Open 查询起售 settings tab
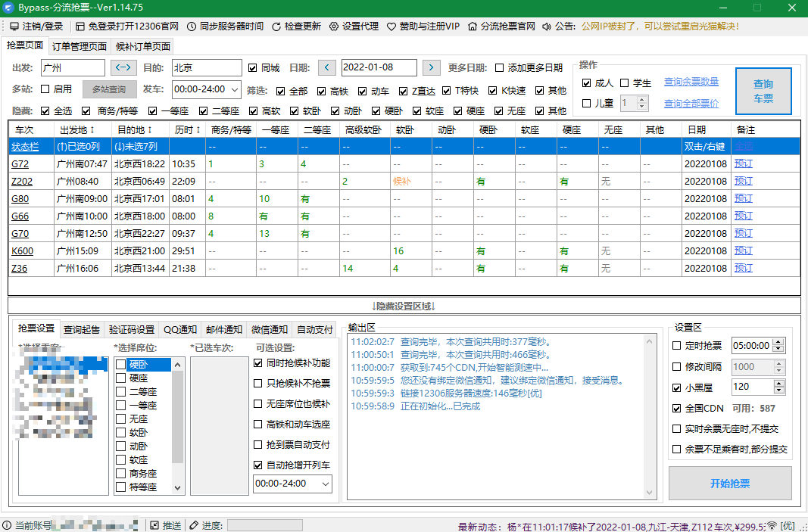The width and height of the screenshot is (808, 532). click(82, 330)
